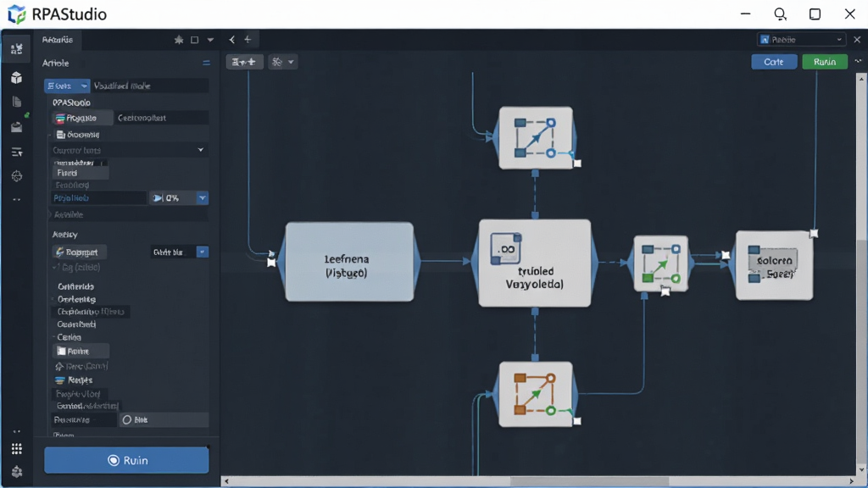Viewport: 868px width, 488px height.
Task: Go back with the left chevron above the canvas
Action: coord(232,40)
